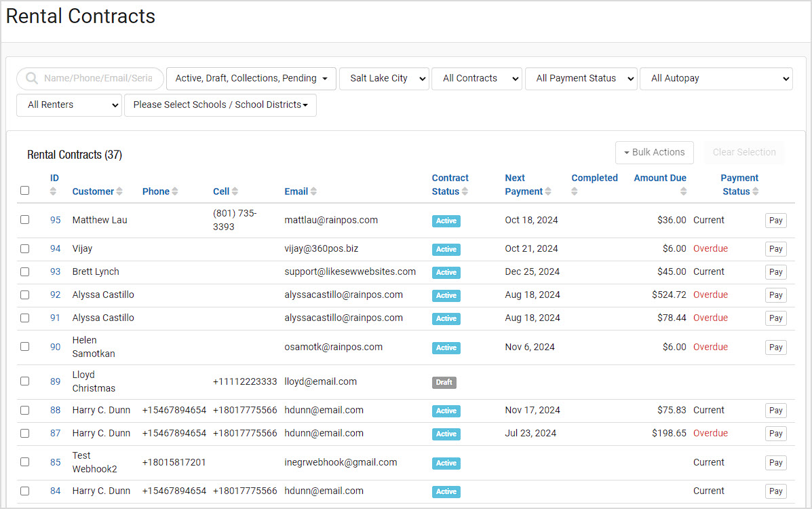Click the $524.72 amount due
The height and width of the screenshot is (509, 812).
[669, 295]
